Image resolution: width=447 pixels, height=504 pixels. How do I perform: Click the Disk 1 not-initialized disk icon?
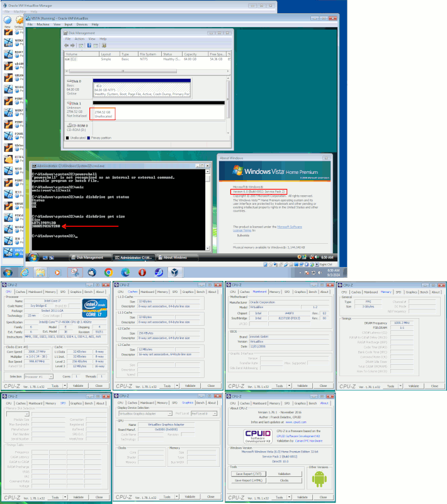69,103
